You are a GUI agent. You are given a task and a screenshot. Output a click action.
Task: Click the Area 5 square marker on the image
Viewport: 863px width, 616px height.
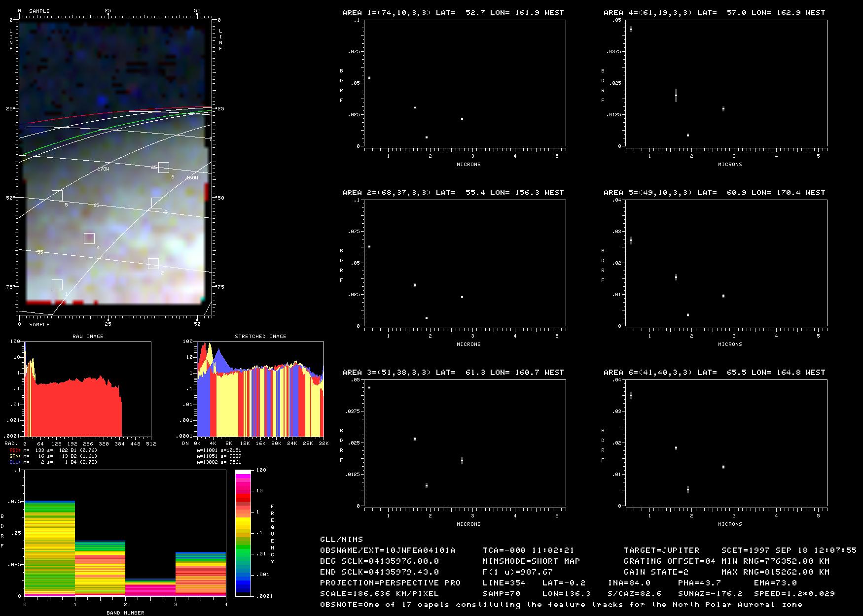pos(57,196)
